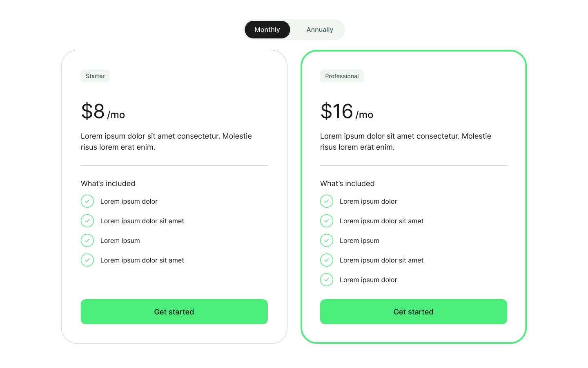
Task: Open the Annually pricing view
Action: [320, 29]
